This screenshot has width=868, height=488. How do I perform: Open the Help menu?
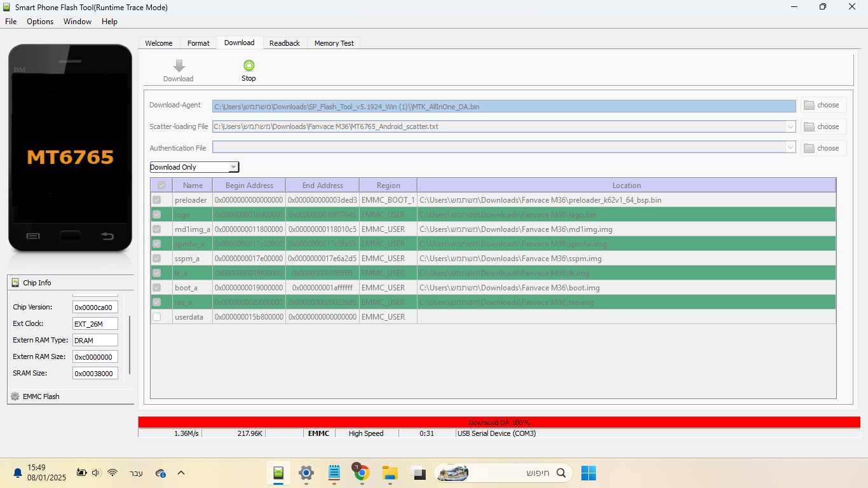(109, 22)
